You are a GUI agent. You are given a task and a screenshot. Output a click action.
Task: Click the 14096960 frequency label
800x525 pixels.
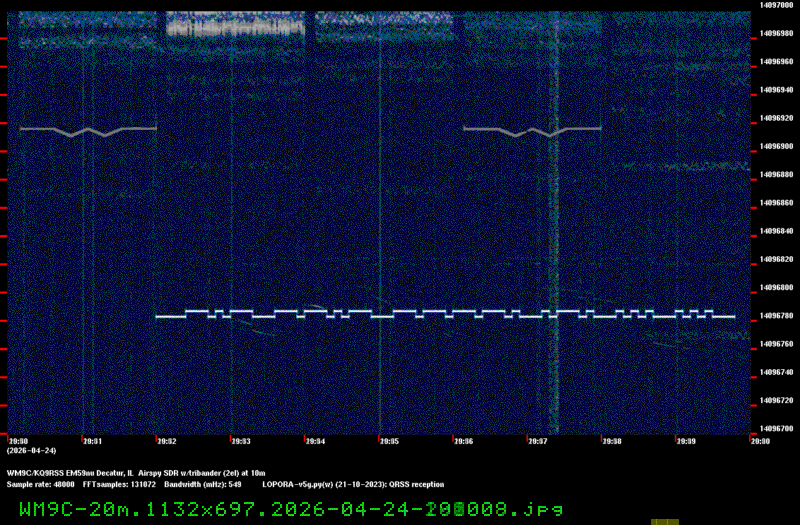point(777,62)
